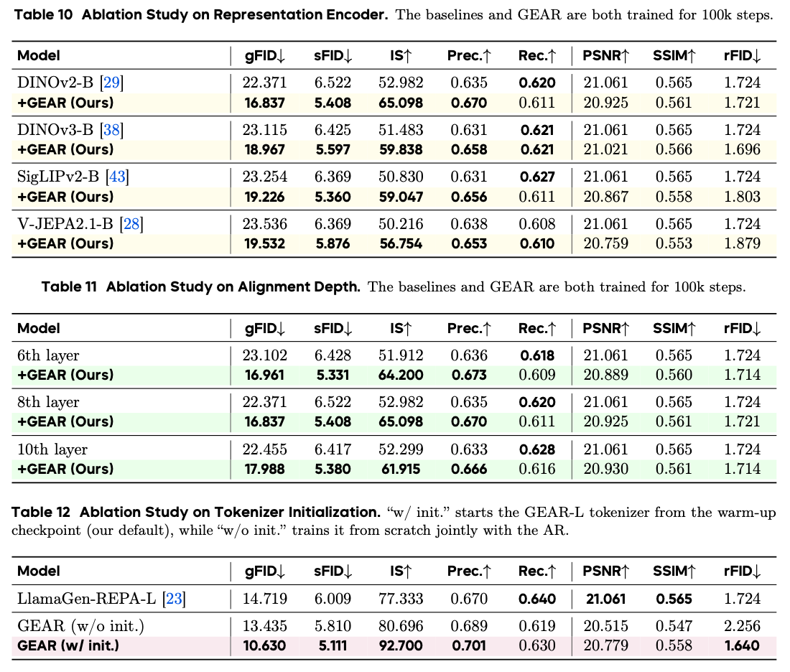This screenshot has height=672, width=790.
Task: Click the Table 11 caption title
Action: point(201,286)
